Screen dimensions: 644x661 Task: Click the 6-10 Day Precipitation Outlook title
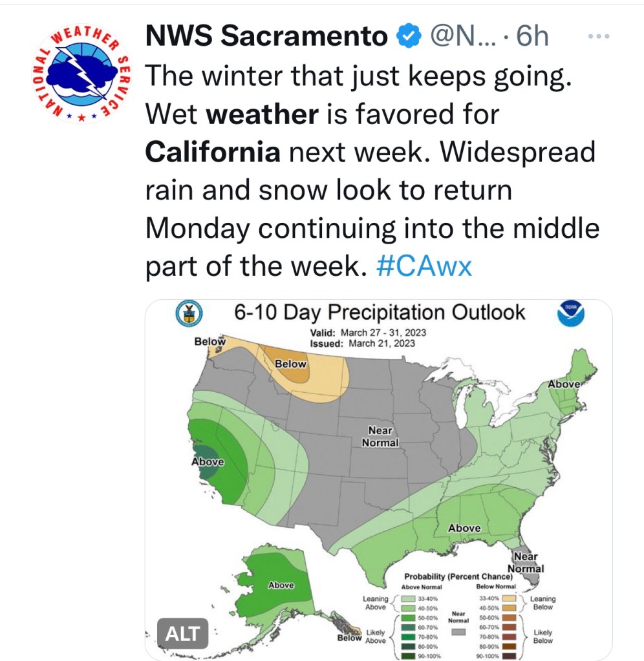pos(380,313)
